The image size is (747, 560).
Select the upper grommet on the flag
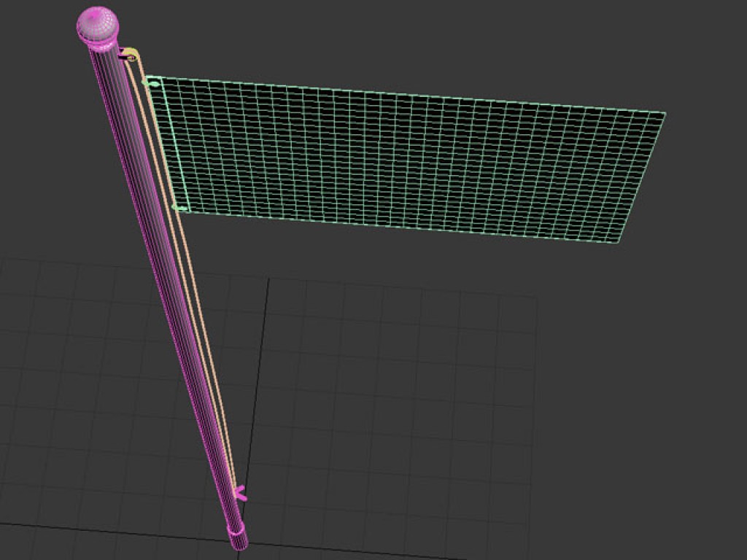(x=154, y=85)
